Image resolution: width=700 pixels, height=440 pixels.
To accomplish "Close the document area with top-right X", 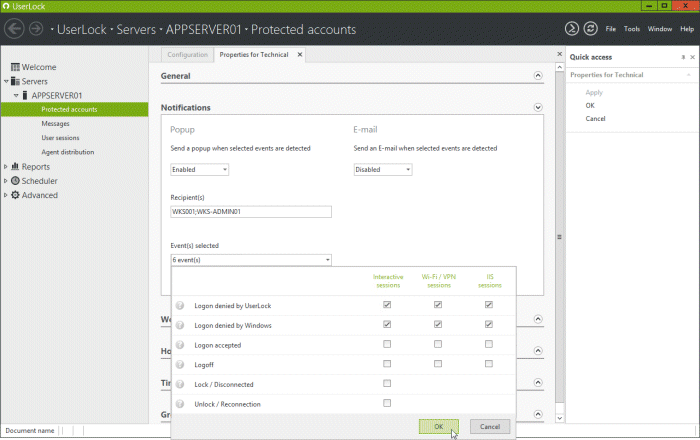I will point(559,54).
